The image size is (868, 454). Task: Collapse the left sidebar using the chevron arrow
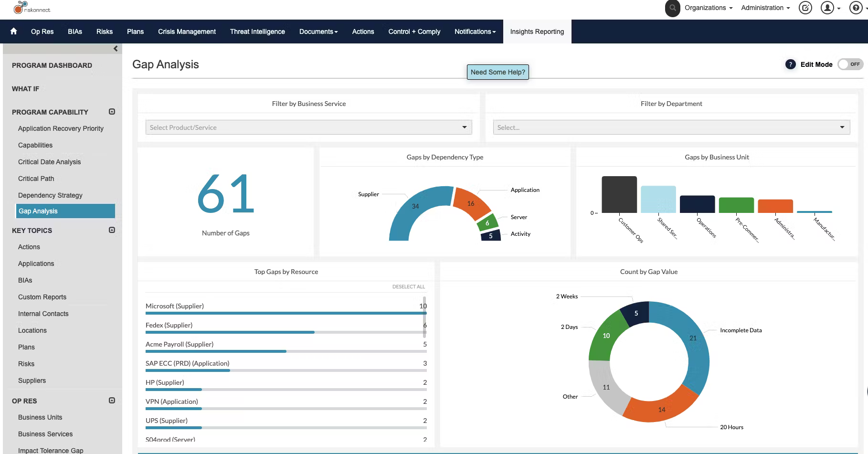[115, 48]
